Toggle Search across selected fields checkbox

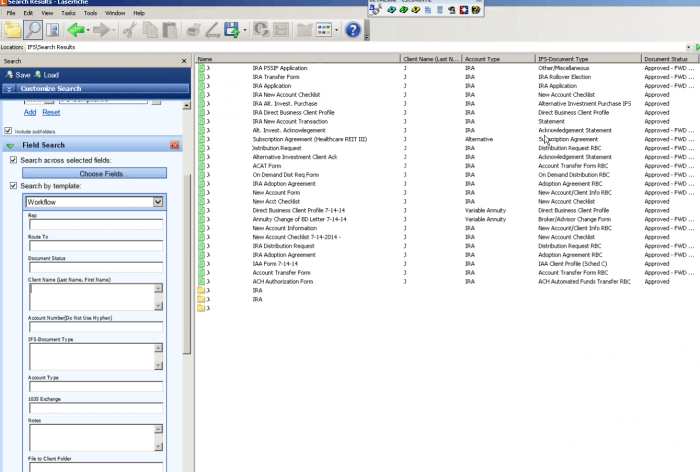click(x=13, y=160)
